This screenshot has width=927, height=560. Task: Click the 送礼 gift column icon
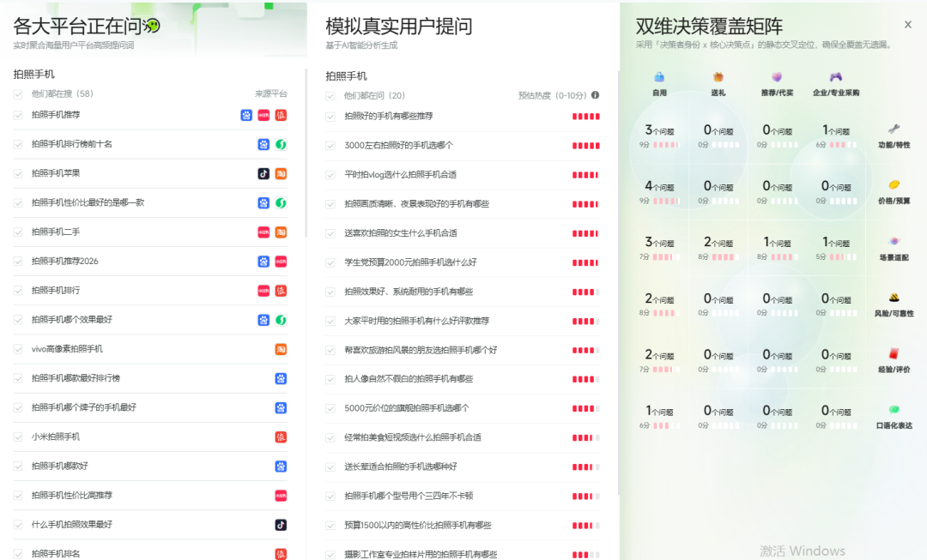(718, 77)
